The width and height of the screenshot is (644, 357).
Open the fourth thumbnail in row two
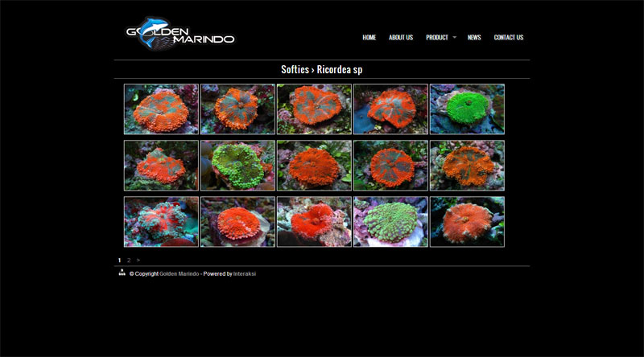click(x=390, y=166)
